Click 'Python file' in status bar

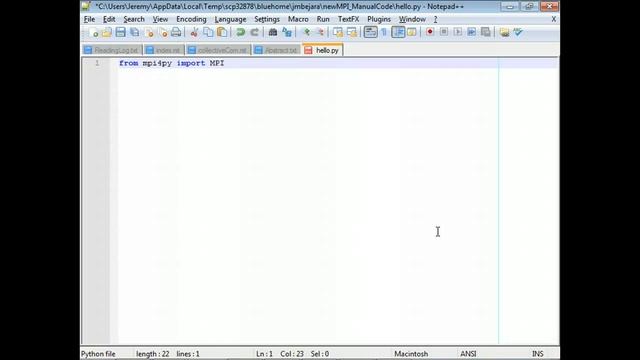pyautogui.click(x=98, y=354)
